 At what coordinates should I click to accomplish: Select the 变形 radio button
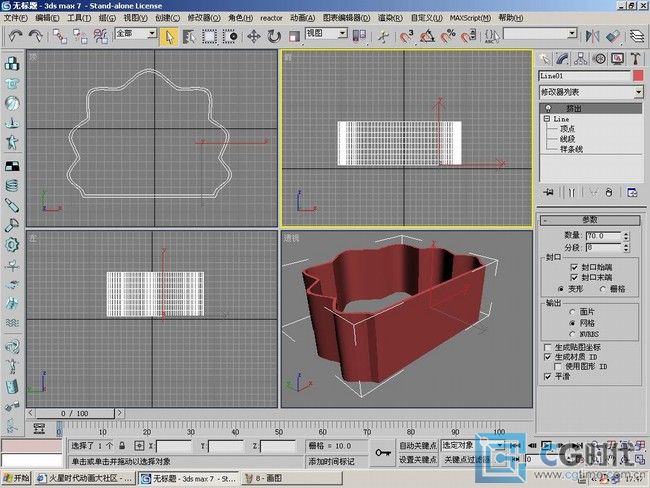(x=561, y=289)
